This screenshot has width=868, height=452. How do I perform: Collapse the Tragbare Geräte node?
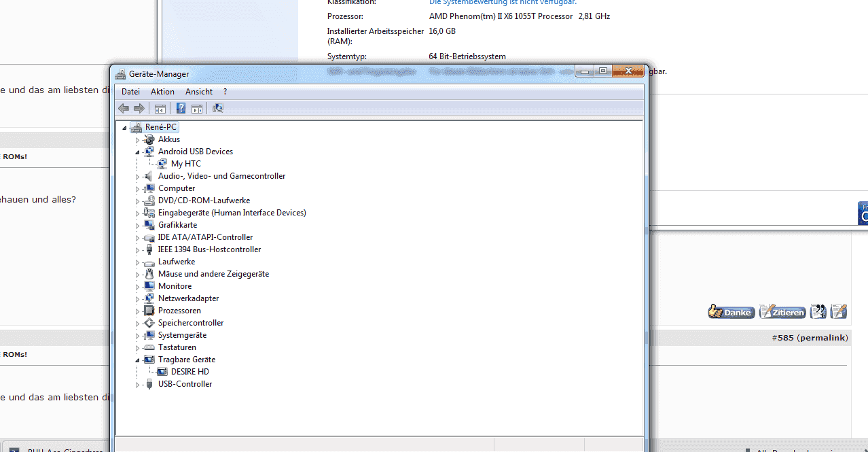click(137, 360)
